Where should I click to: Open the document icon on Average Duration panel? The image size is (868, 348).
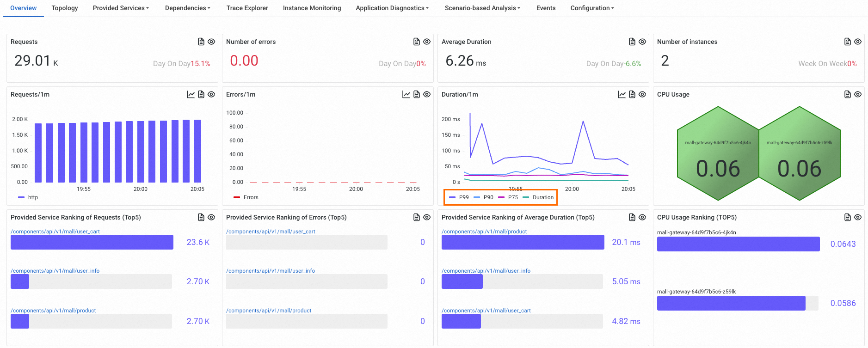632,42
